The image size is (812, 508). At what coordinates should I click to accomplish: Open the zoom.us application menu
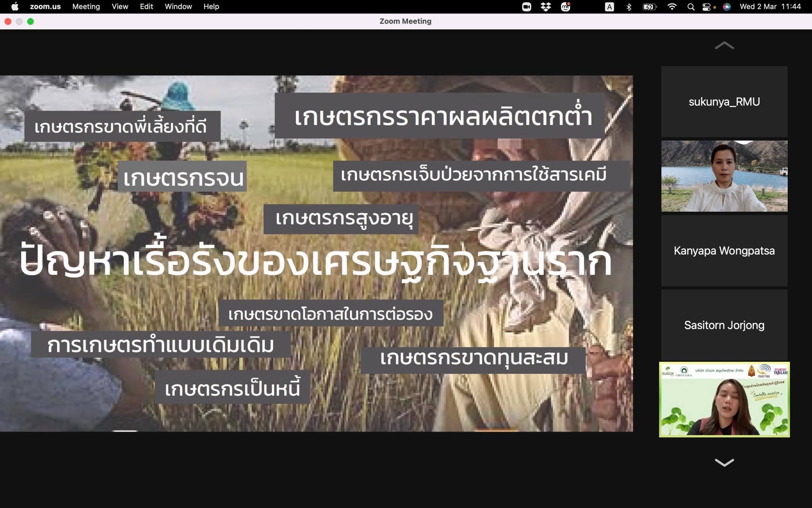[x=45, y=7]
